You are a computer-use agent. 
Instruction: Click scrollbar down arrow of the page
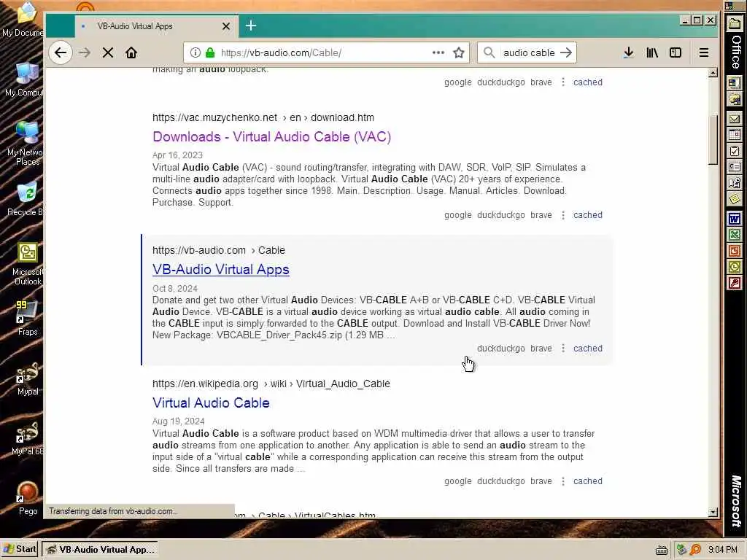713,513
